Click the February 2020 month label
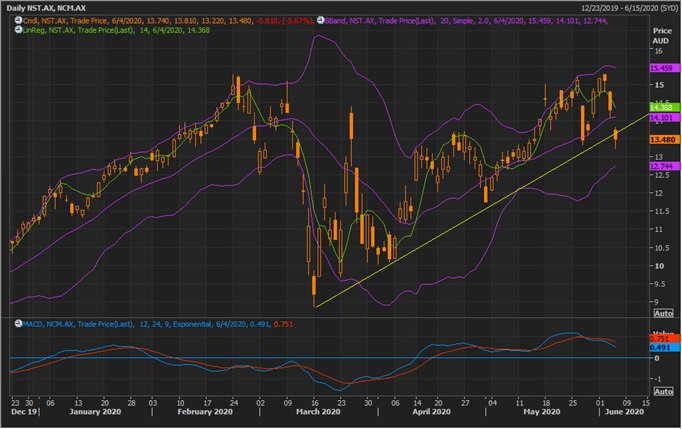Image resolution: width=682 pixels, height=429 pixels. tap(205, 412)
